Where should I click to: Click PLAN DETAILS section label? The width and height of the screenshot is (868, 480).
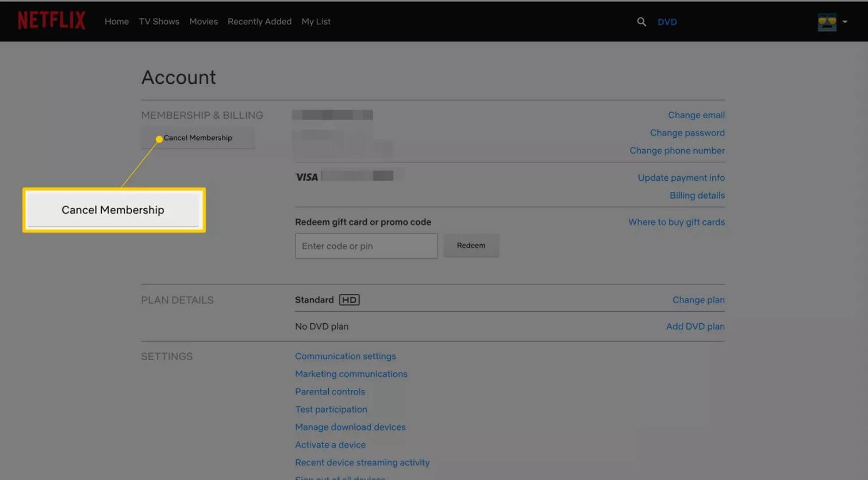(x=177, y=300)
